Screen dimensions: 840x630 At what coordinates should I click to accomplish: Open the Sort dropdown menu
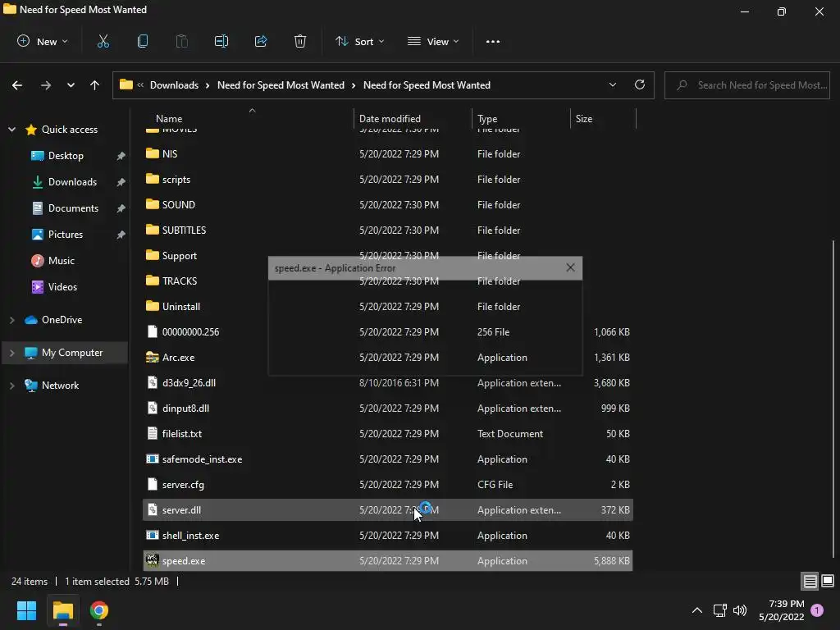(360, 41)
